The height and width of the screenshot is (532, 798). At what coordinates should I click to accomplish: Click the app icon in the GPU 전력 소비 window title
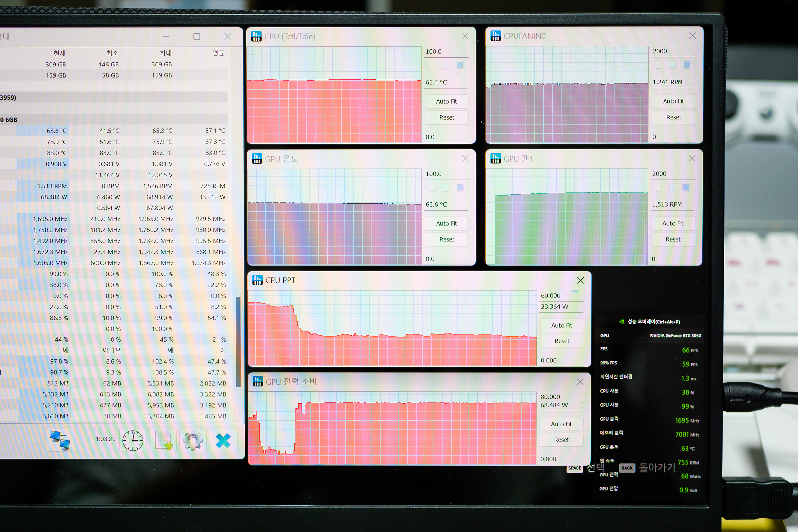tap(258, 381)
